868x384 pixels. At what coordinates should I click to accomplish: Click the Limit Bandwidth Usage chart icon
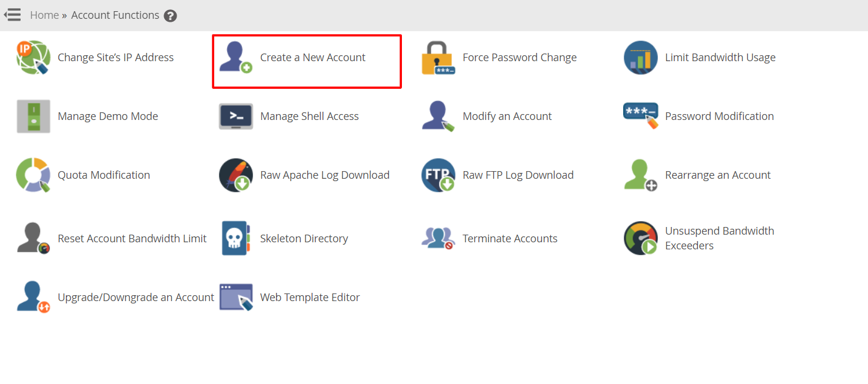click(x=640, y=58)
